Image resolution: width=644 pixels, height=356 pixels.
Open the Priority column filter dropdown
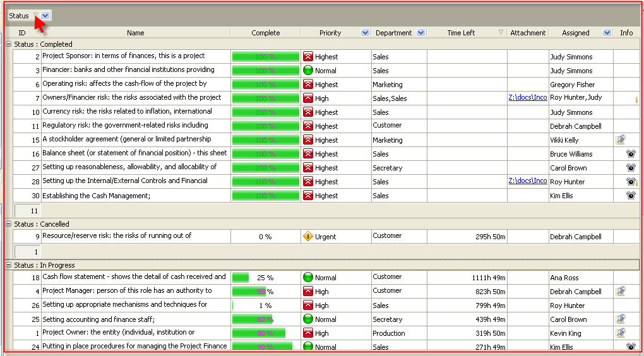coord(365,33)
